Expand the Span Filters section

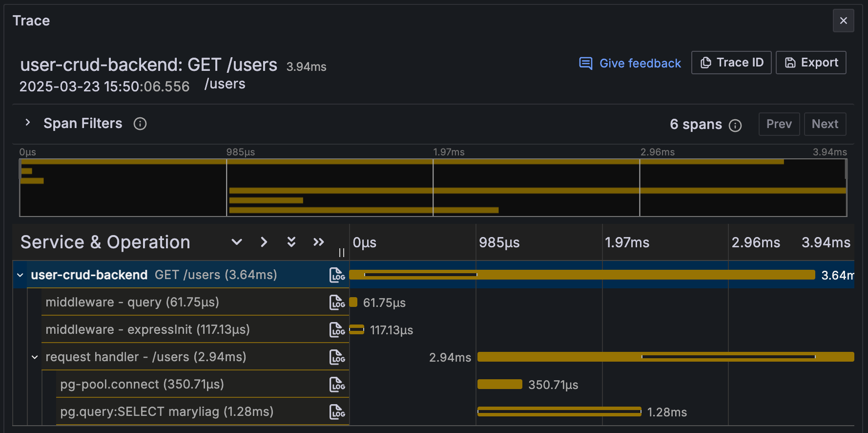pyautogui.click(x=28, y=123)
